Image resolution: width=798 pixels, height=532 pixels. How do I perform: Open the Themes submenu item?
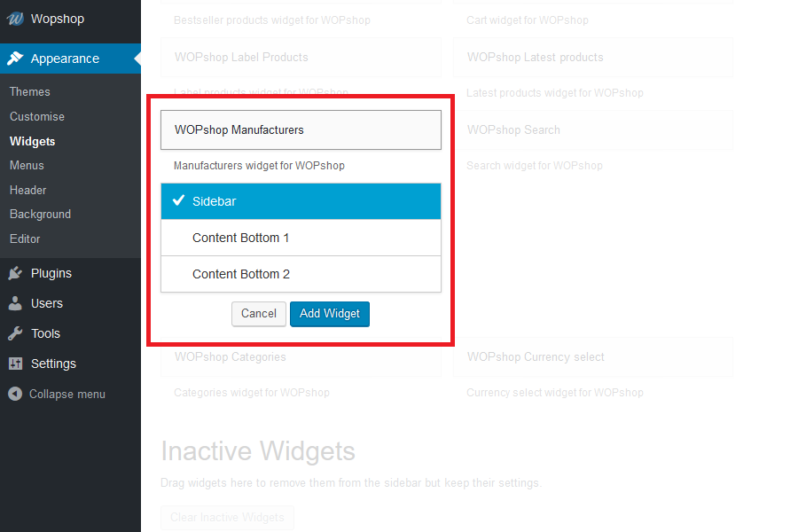[30, 91]
